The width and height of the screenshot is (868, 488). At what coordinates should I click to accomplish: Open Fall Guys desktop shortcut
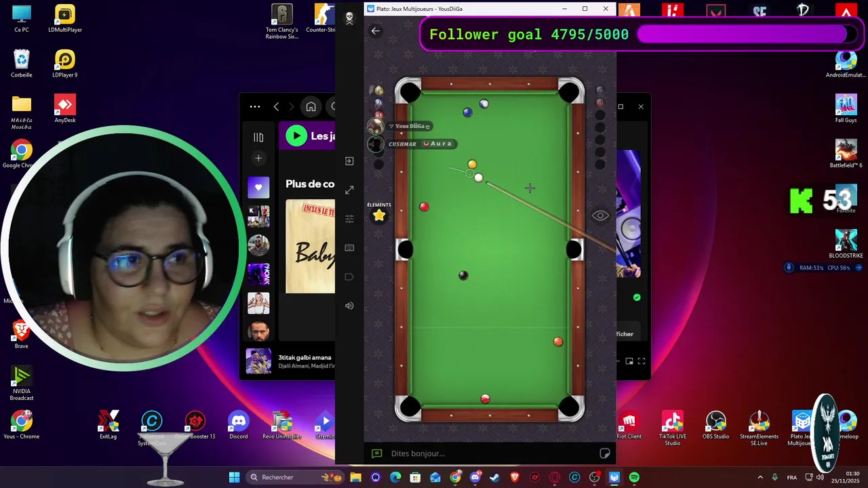pyautogui.click(x=846, y=109)
